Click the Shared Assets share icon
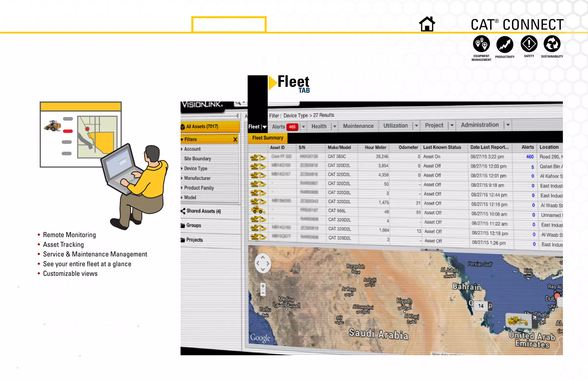 tap(183, 211)
